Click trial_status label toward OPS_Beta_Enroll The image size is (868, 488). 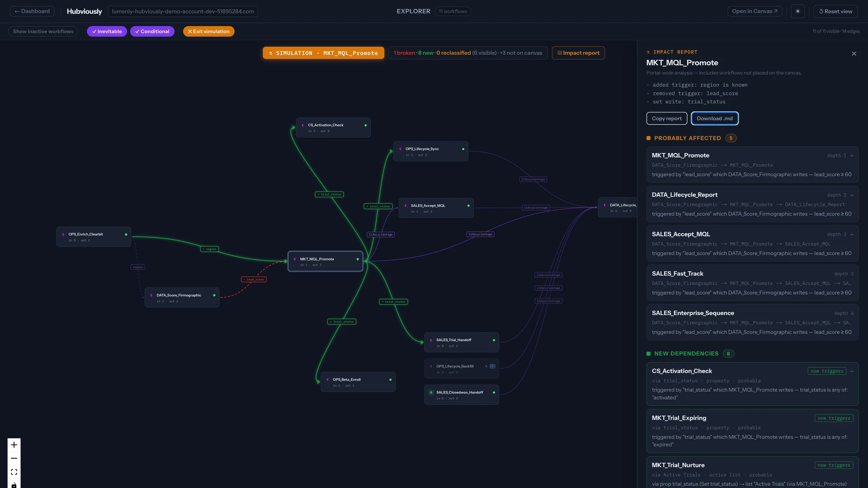pyautogui.click(x=342, y=322)
